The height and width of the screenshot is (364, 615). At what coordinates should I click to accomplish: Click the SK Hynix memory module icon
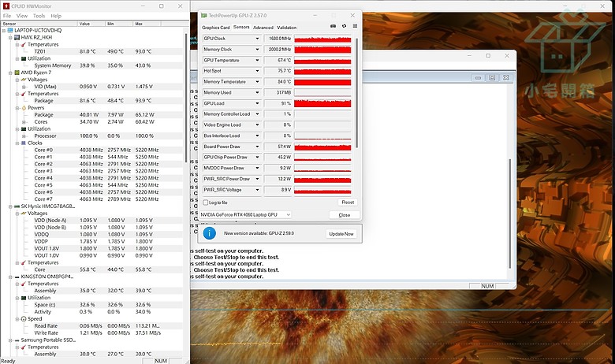(x=17, y=206)
